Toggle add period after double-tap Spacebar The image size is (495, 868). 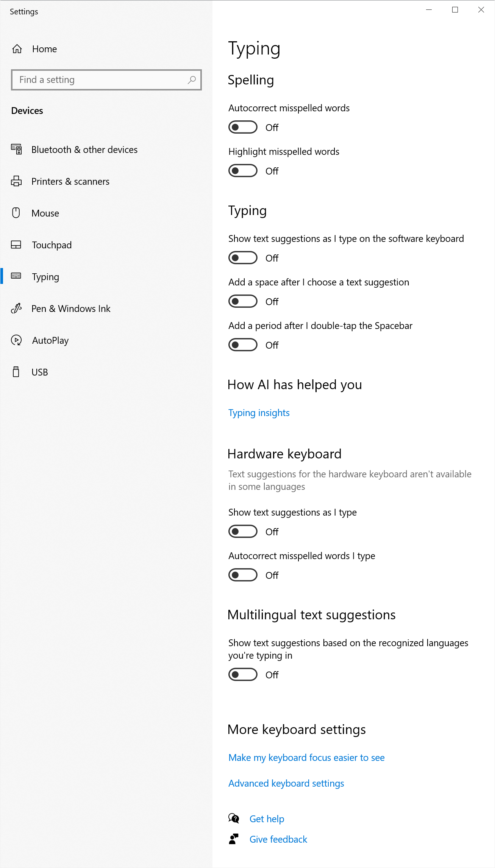tap(243, 345)
